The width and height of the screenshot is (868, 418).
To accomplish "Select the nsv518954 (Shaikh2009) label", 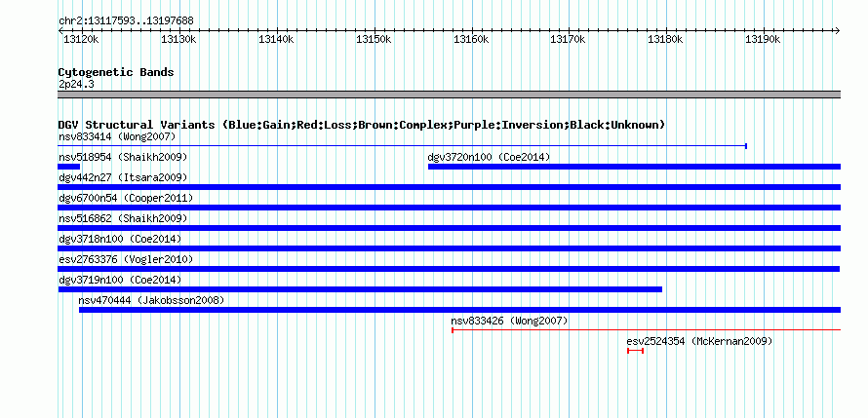I will pyautogui.click(x=123, y=157).
